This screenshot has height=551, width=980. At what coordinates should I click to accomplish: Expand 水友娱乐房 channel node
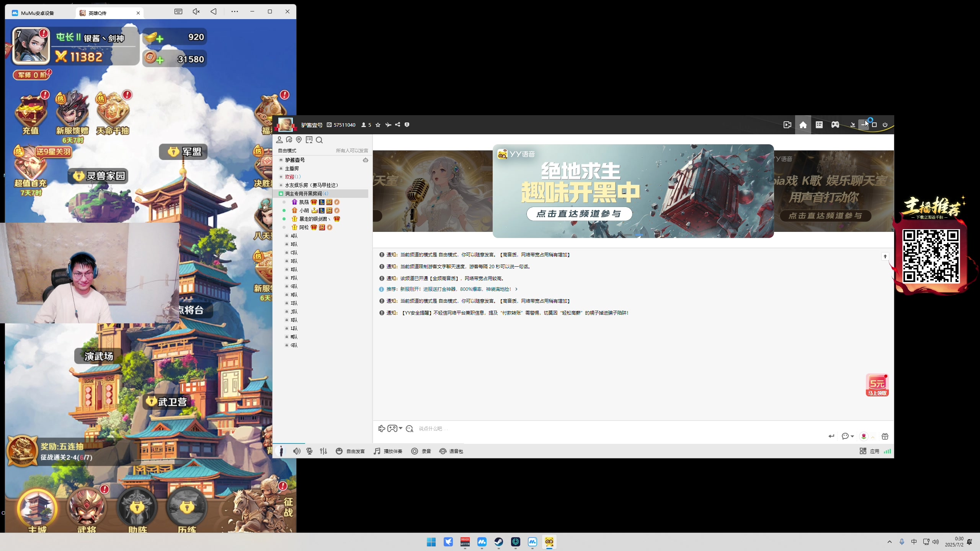click(x=281, y=185)
